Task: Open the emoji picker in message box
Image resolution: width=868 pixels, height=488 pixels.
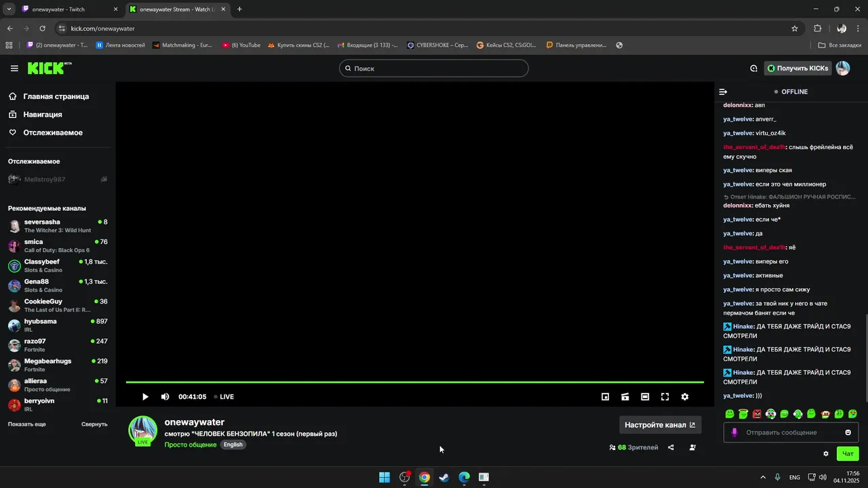Action: [848, 432]
